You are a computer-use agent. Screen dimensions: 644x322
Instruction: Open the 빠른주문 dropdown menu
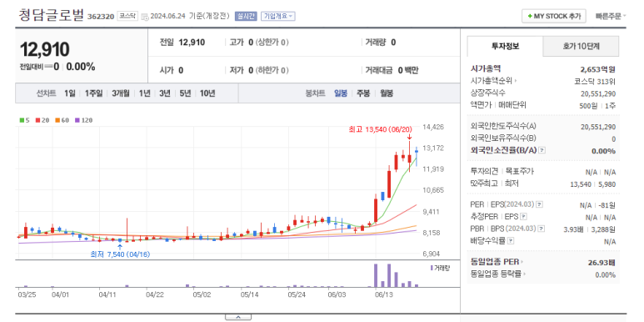[x=611, y=17]
